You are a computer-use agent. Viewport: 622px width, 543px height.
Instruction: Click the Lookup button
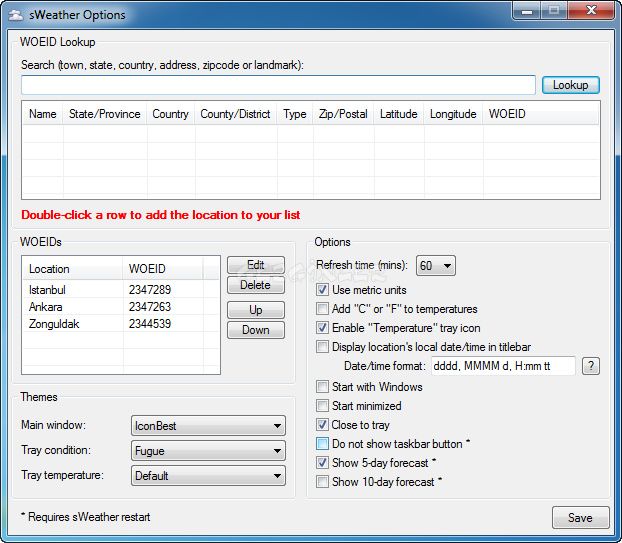(x=571, y=85)
